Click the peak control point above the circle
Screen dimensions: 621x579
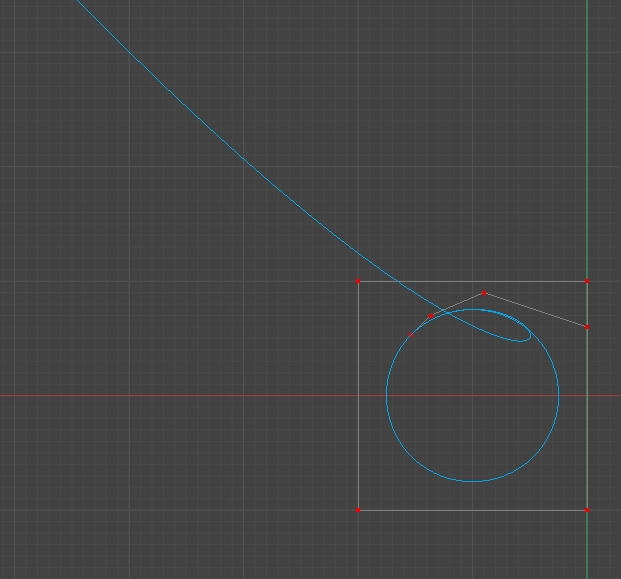pos(484,293)
